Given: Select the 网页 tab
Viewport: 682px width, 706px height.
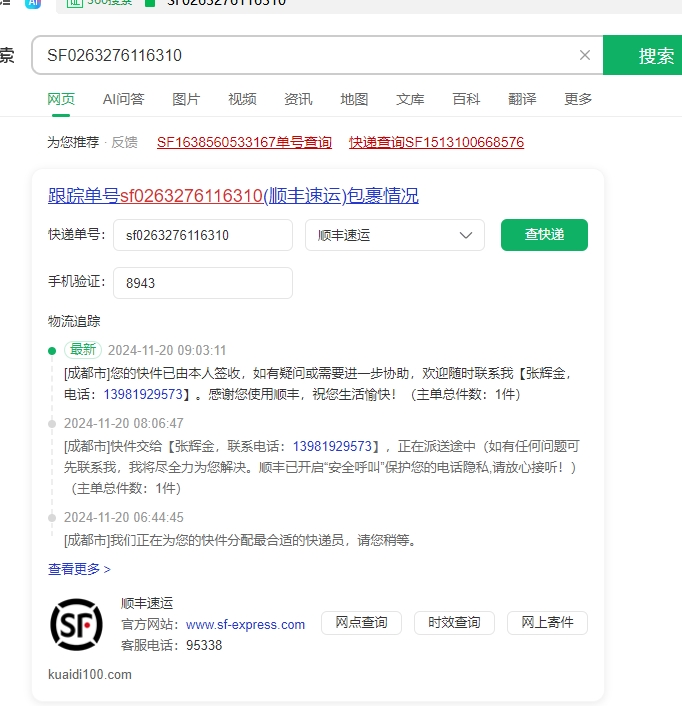Looking at the screenshot, I should [61, 99].
